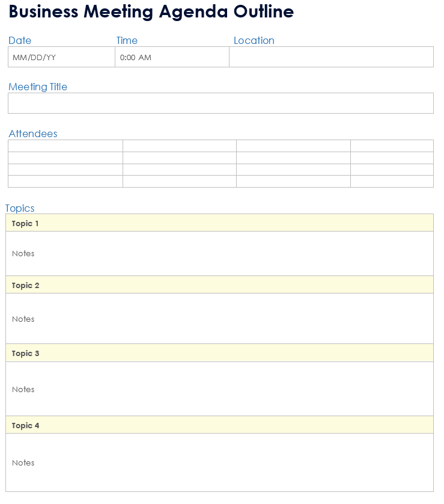The width and height of the screenshot is (444, 504).
Task: Select the Topic 4 header row
Action: point(219,425)
